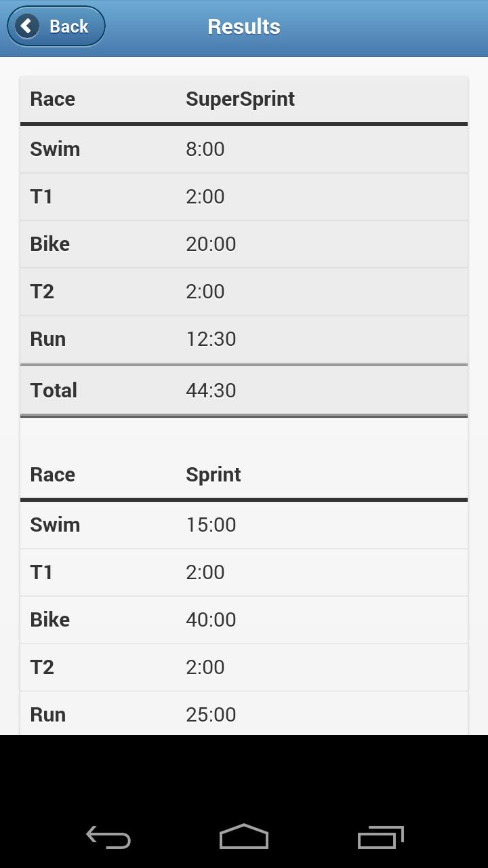Select the T1 label in SuperSprint table
This screenshot has width=488, height=868.
pyautogui.click(x=41, y=197)
